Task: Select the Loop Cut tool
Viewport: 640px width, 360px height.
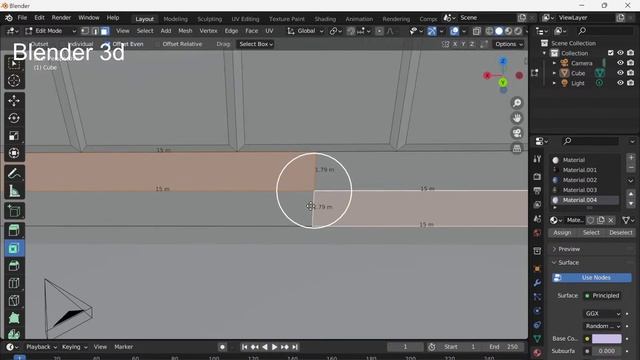Action: click(x=14, y=283)
